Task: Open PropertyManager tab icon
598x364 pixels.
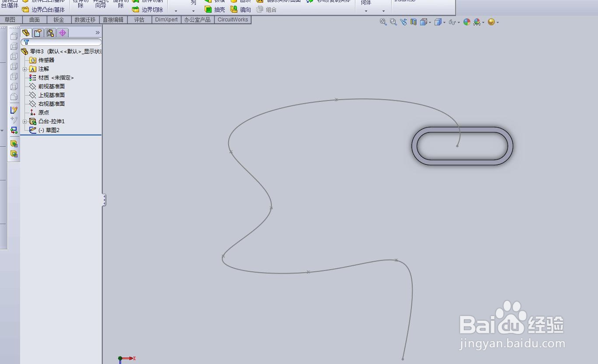Action: pos(38,33)
